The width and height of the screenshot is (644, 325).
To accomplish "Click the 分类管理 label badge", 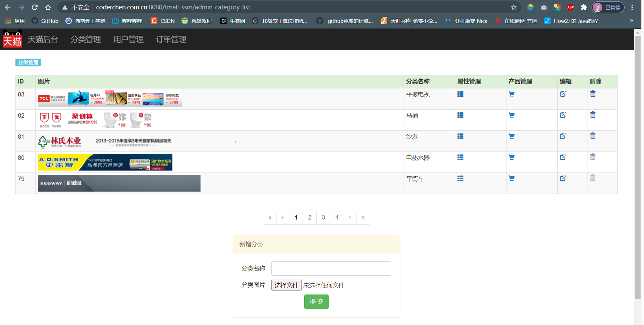I will pos(28,63).
